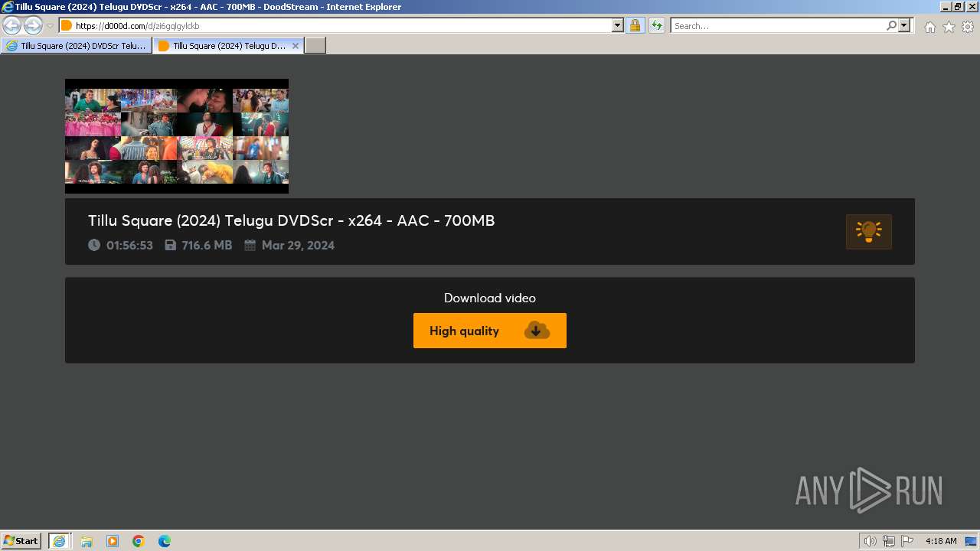This screenshot has height=551, width=980.
Task: Close the active DoodStream tab
Action: 296,46
